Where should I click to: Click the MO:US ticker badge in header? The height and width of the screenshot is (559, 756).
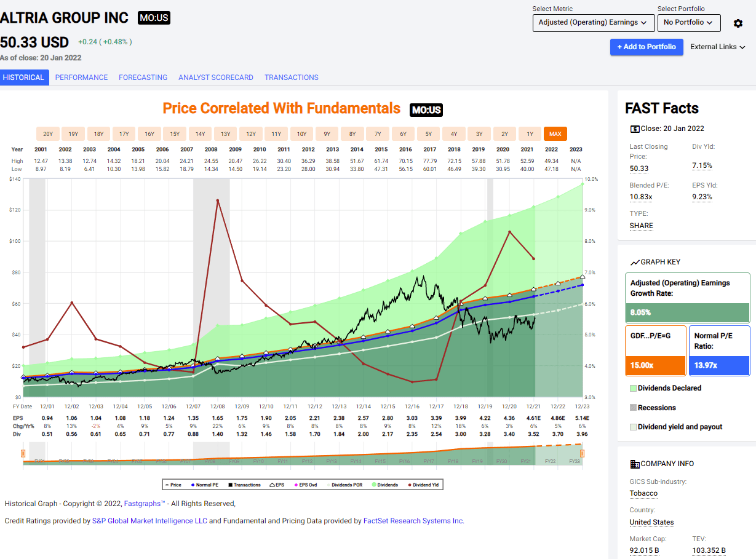coord(154,18)
